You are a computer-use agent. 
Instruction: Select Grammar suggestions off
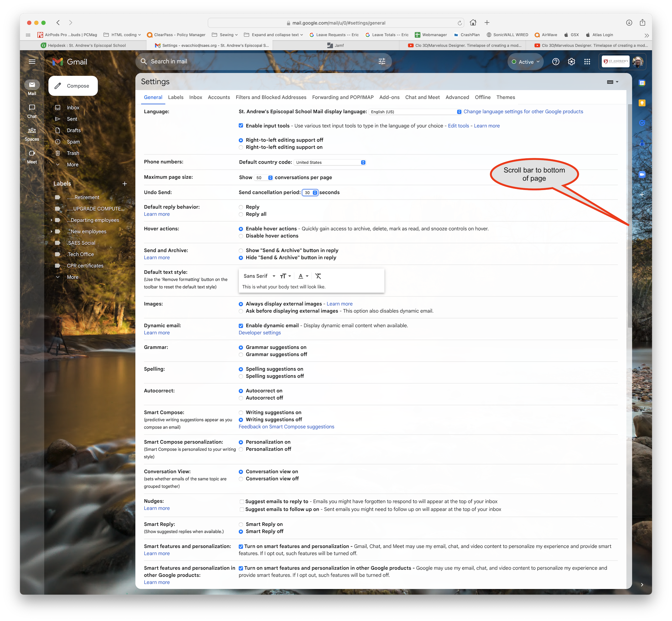coord(241,355)
